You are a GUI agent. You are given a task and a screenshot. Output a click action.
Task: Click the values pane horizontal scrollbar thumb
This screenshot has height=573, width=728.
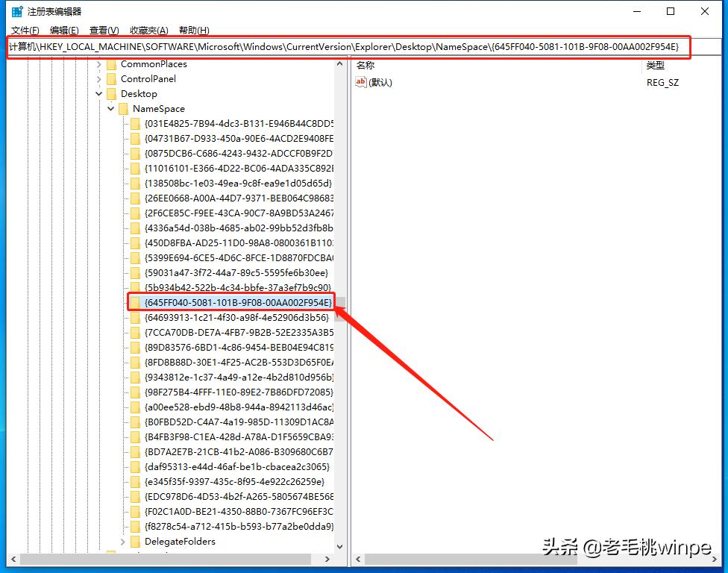point(471,559)
